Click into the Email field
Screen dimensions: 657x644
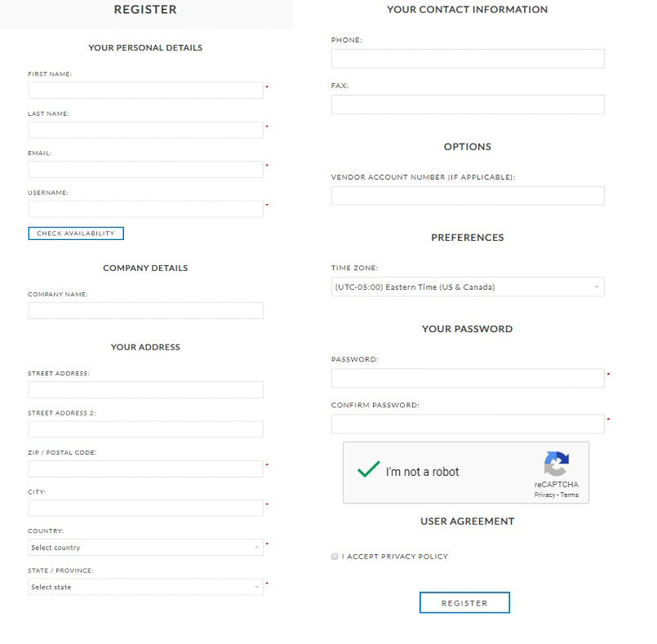[145, 170]
